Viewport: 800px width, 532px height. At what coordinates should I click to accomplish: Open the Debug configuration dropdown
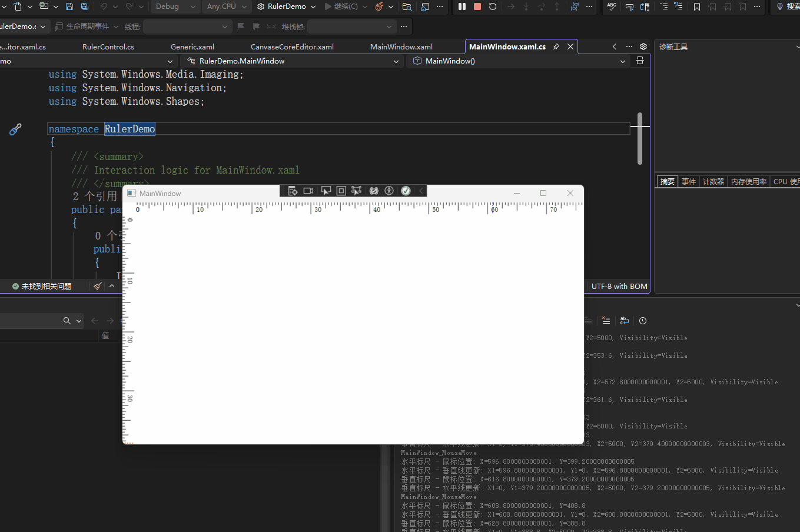[175, 6]
